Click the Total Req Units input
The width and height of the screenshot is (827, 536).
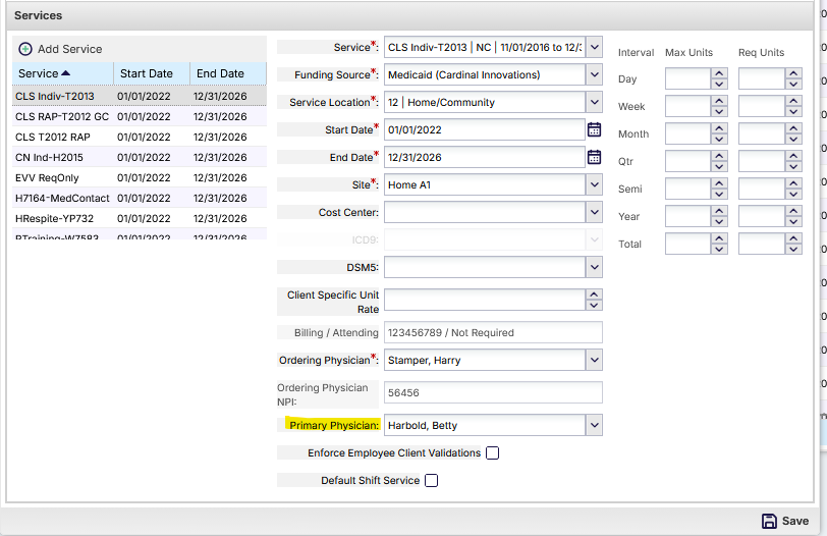pyautogui.click(x=762, y=244)
